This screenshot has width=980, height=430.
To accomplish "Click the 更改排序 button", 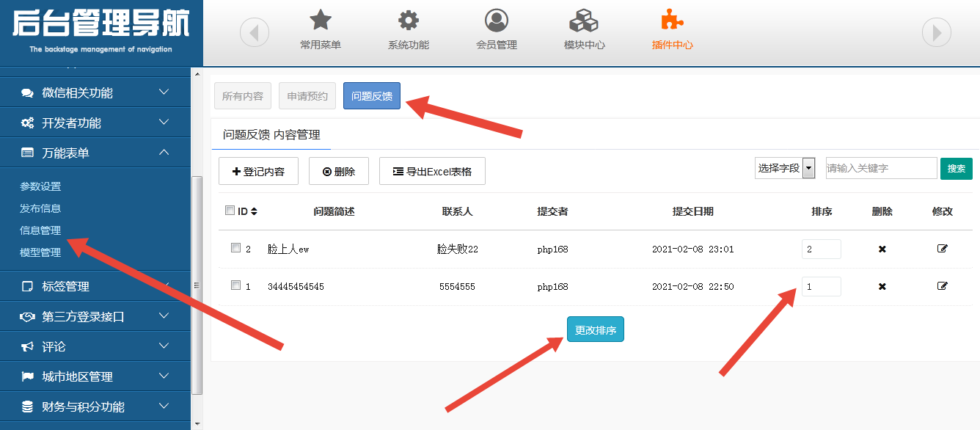I will coord(595,330).
